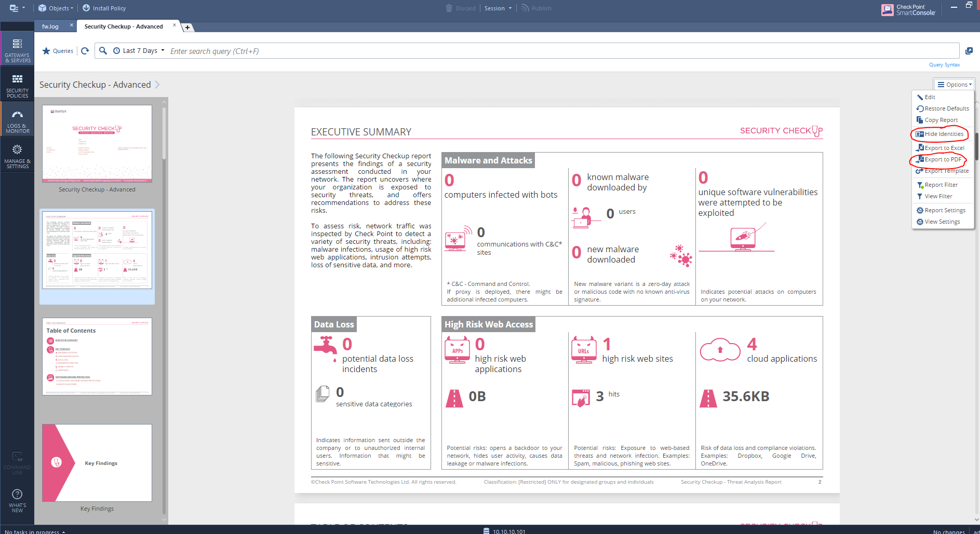This screenshot has width=980, height=534.
Task: Open the Objects menu
Action: tap(56, 8)
